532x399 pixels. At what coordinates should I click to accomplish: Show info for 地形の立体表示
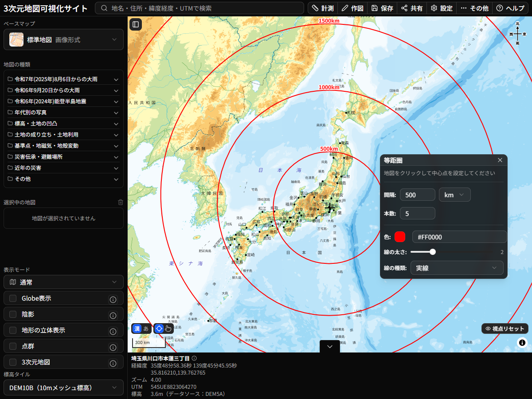point(113,332)
